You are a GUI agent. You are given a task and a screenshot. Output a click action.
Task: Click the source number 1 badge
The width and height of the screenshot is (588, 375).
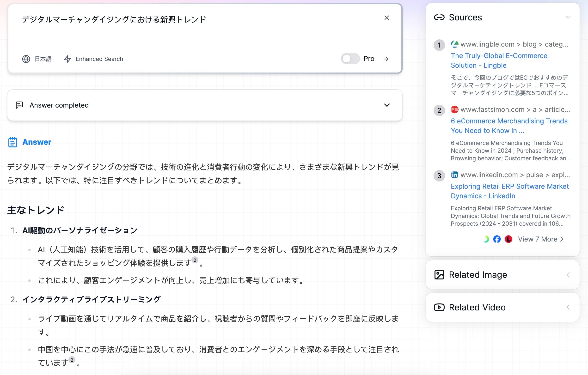pos(439,45)
